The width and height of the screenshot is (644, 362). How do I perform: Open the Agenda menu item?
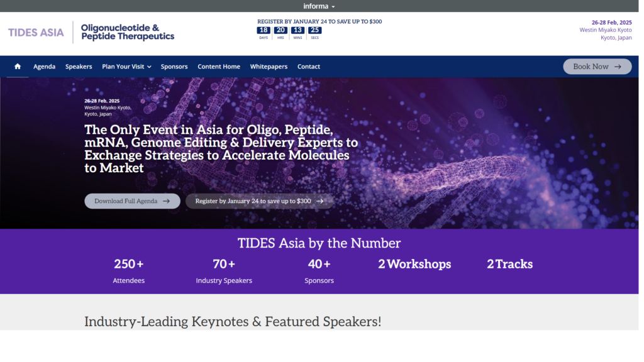coord(45,67)
